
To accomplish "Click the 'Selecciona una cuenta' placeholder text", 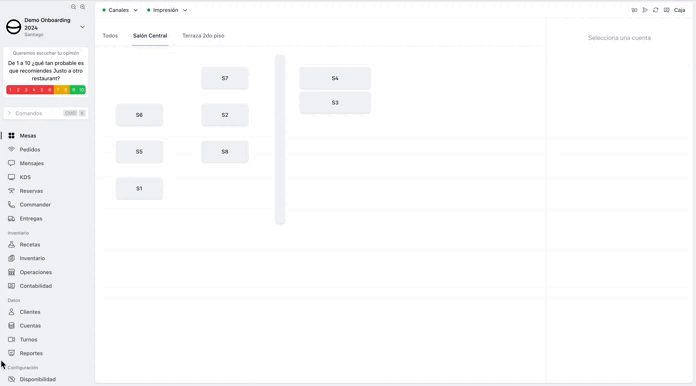I will tap(619, 38).
